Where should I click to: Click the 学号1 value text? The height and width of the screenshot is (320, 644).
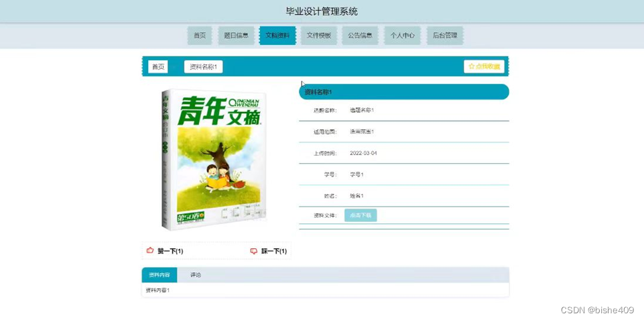[357, 174]
